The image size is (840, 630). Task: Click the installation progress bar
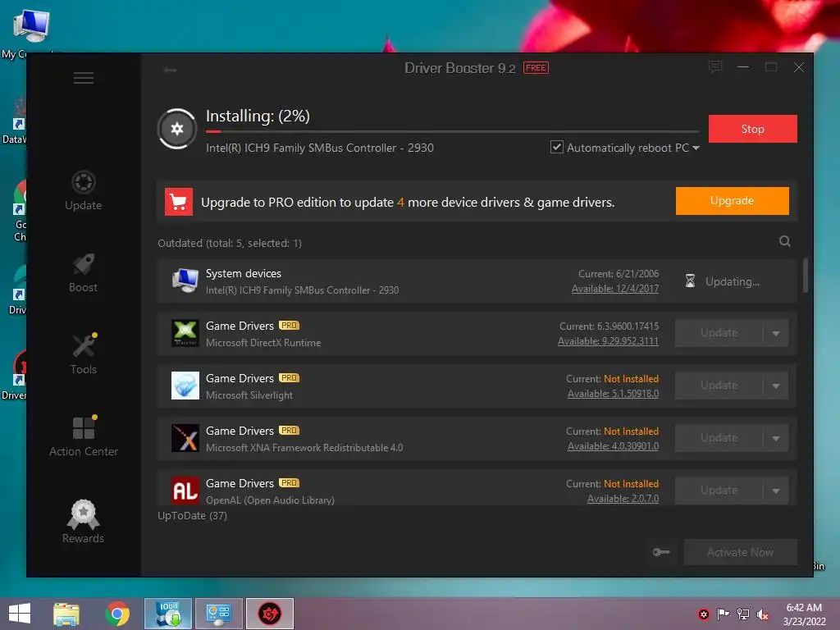tap(453, 131)
